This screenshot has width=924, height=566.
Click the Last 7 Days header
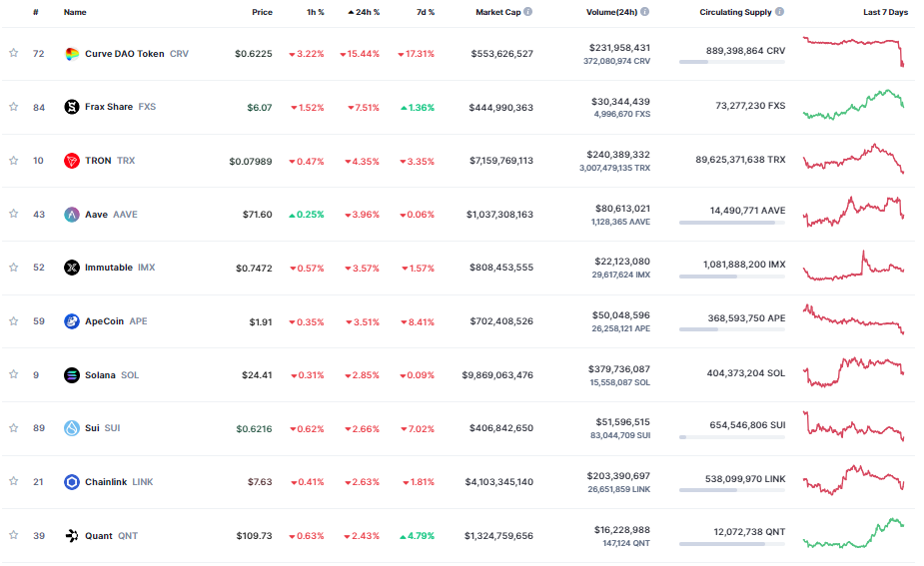(x=886, y=12)
